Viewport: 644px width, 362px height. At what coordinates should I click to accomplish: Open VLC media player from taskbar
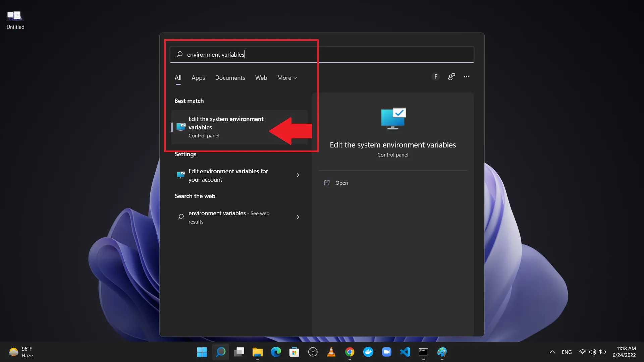[331, 352]
